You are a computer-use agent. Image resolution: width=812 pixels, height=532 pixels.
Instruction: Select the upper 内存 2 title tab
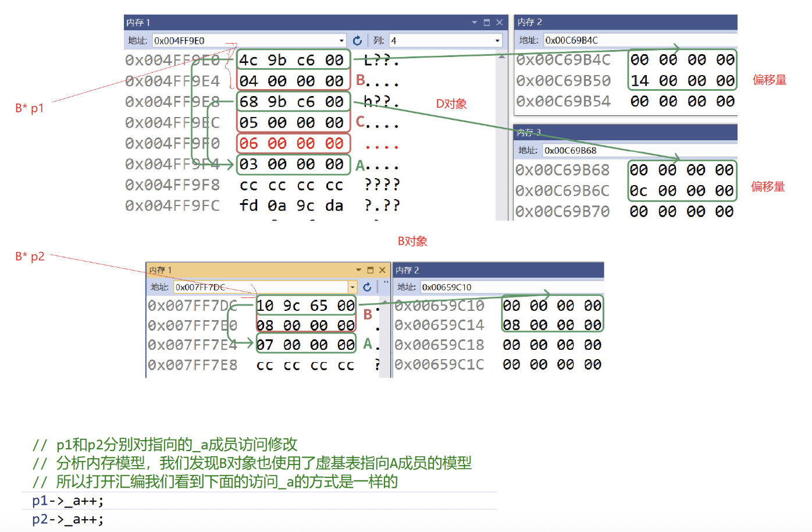[x=529, y=22]
